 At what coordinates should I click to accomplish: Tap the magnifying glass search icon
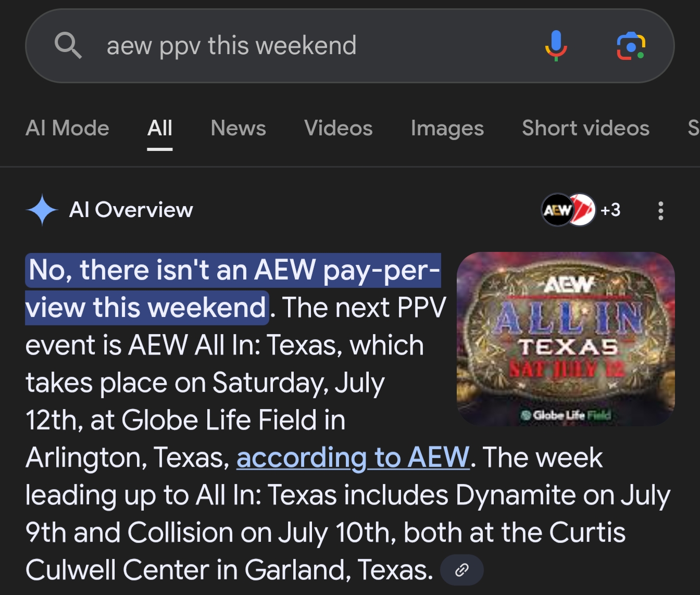tap(68, 45)
